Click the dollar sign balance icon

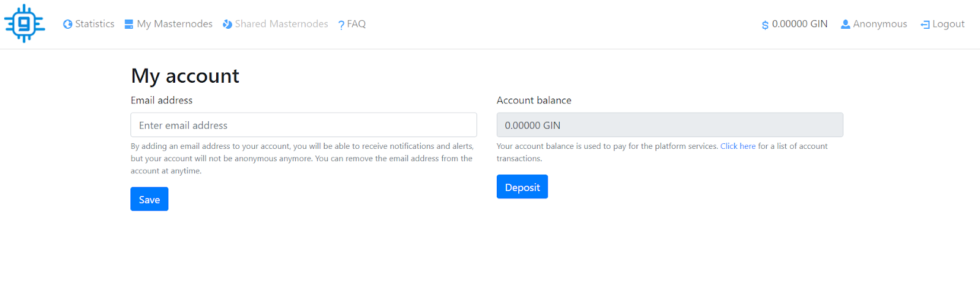tap(765, 25)
